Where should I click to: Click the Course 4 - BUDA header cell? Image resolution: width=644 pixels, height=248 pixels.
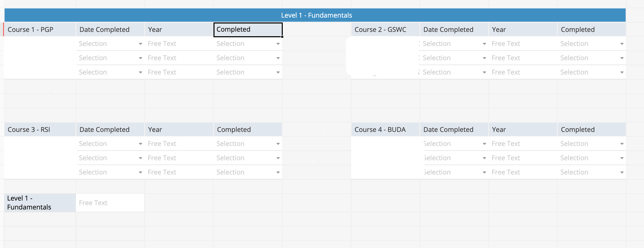point(385,130)
